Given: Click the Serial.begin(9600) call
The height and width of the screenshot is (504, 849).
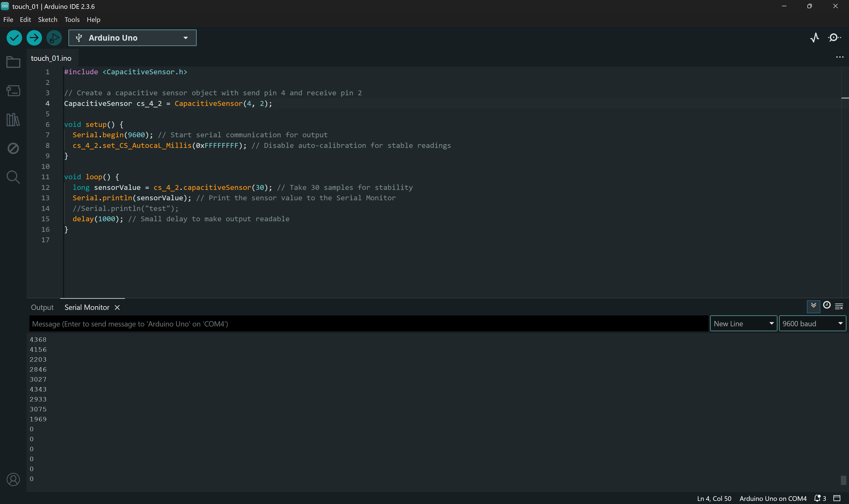Looking at the screenshot, I should point(113,135).
